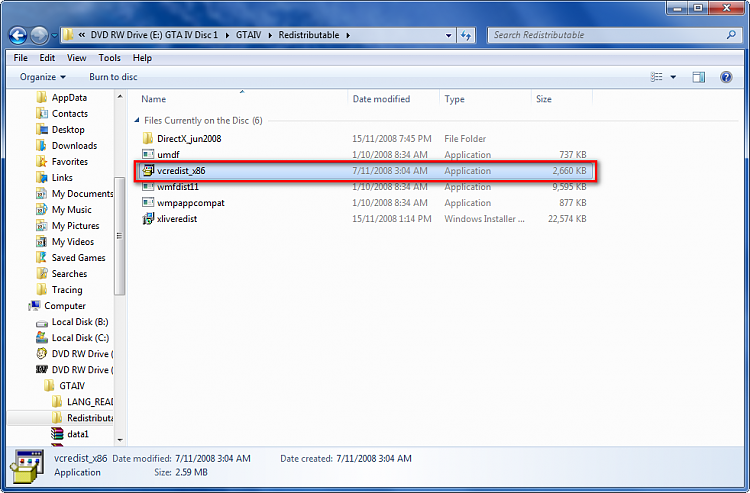Click the Favorites star folder icon

[42, 162]
